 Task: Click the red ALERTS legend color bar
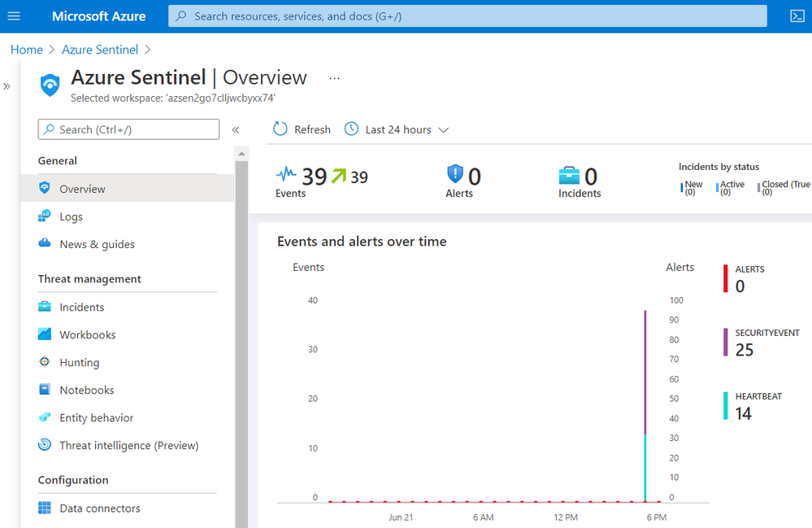[726, 278]
